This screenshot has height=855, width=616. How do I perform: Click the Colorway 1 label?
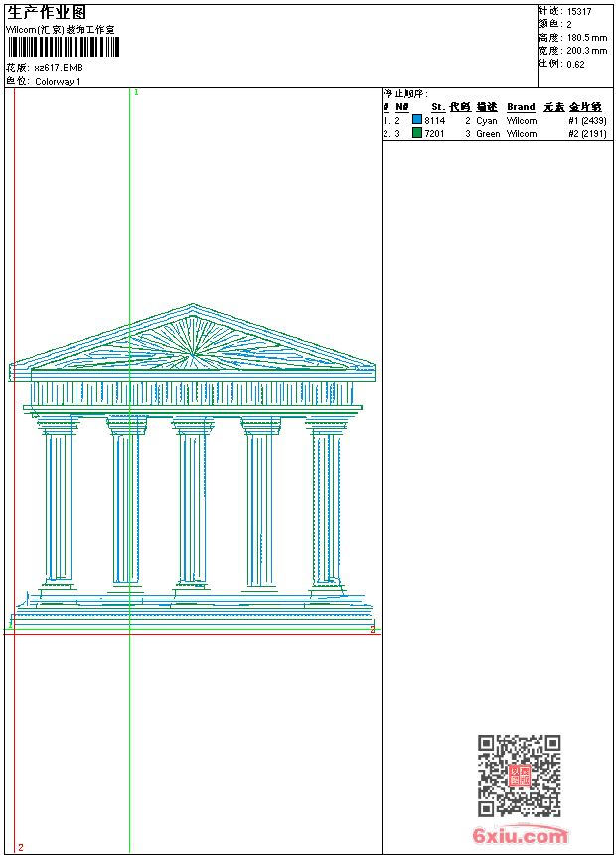59,82
